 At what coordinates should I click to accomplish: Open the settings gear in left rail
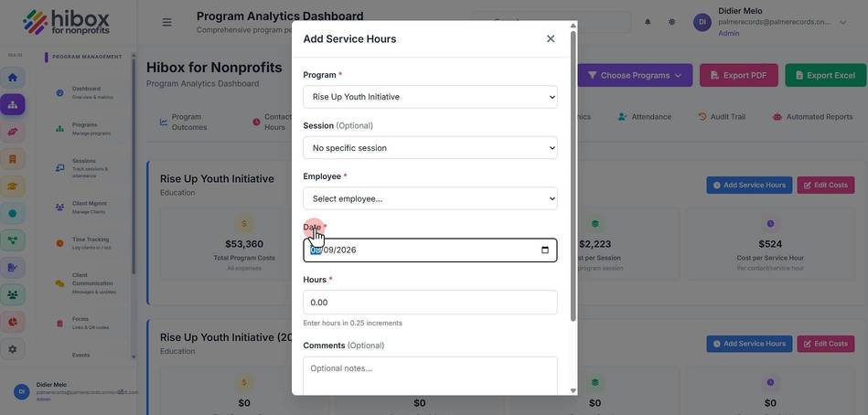[12, 349]
